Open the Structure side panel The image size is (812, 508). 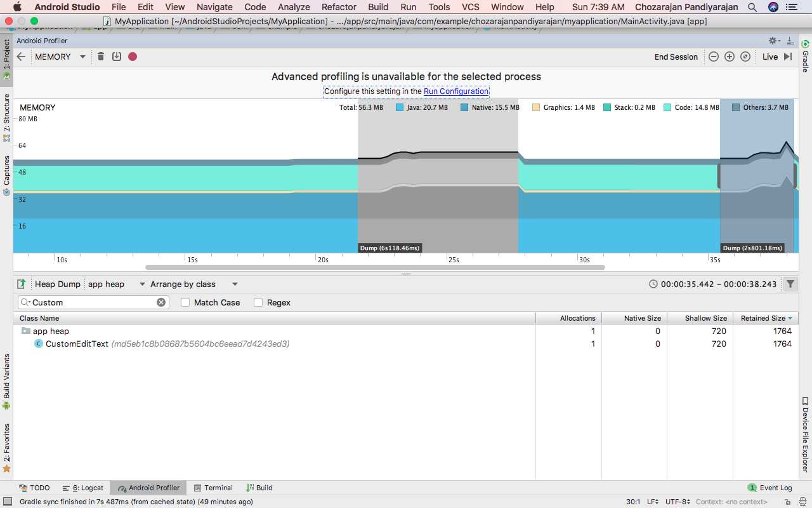[x=6, y=117]
